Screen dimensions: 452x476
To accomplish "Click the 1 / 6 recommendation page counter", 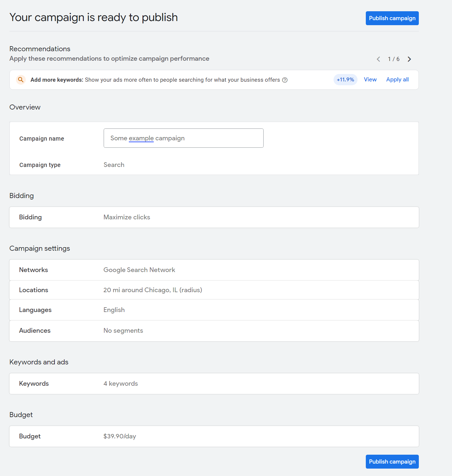I will tap(394, 59).
